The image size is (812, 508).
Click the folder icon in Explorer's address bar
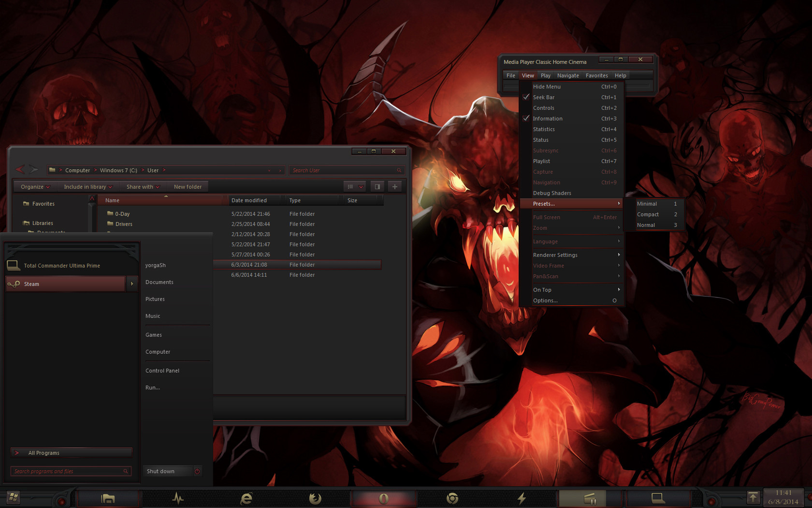(52, 170)
